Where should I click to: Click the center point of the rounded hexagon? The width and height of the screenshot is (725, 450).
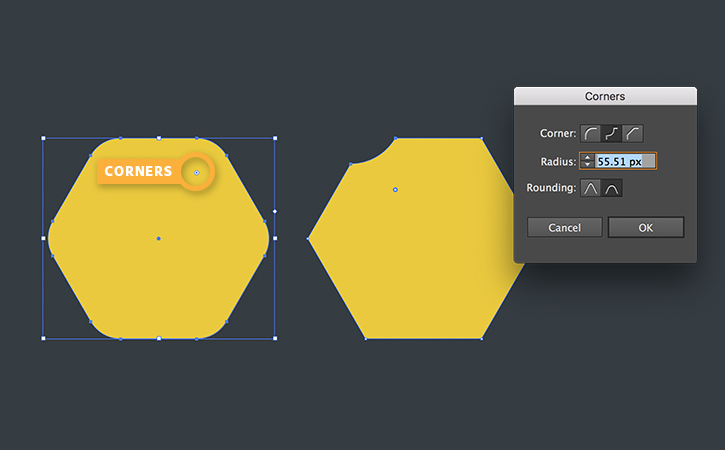(x=159, y=239)
